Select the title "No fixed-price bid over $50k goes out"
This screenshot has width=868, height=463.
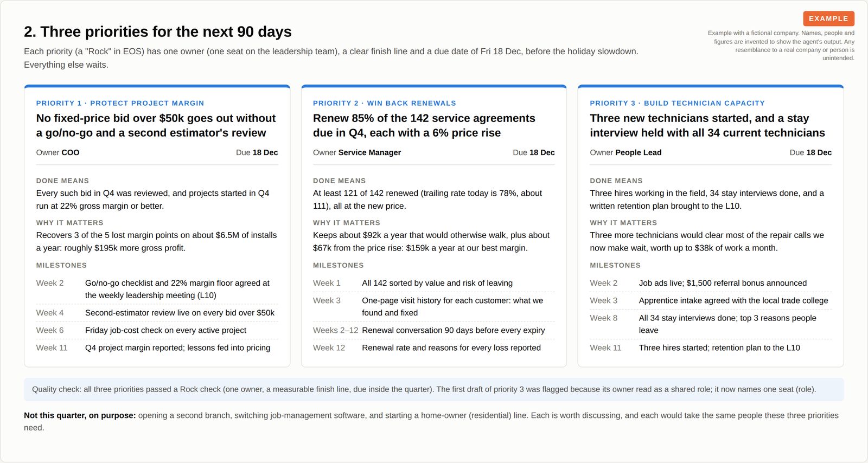pyautogui.click(x=156, y=125)
